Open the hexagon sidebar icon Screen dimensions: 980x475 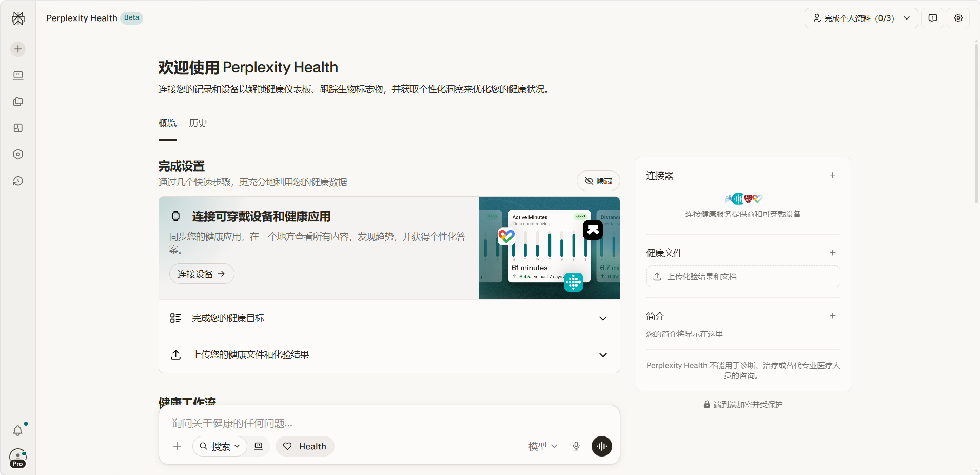18,154
